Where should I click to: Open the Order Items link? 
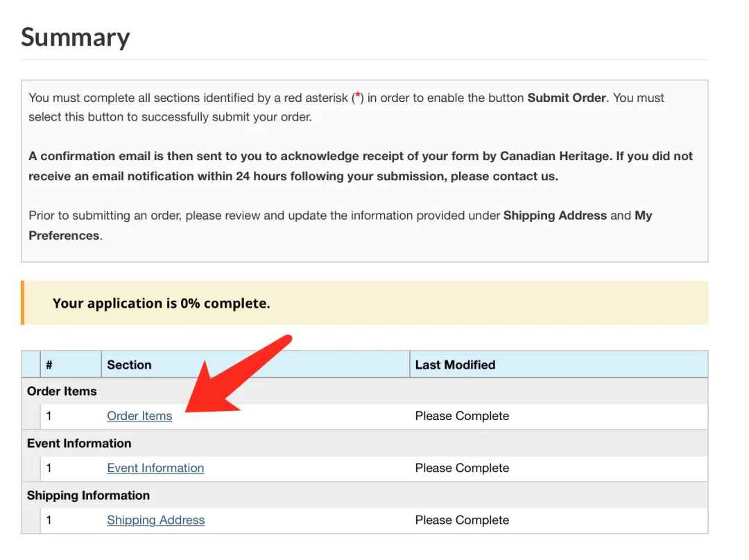(x=139, y=416)
